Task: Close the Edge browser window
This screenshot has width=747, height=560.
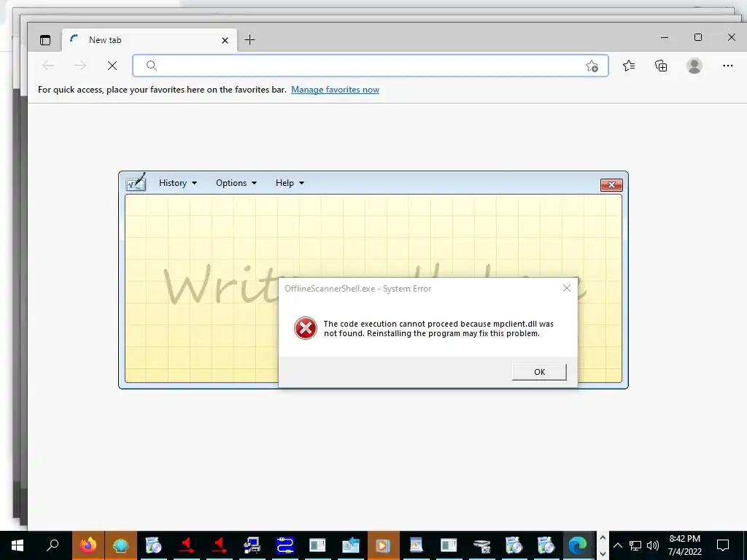Action: click(x=731, y=37)
